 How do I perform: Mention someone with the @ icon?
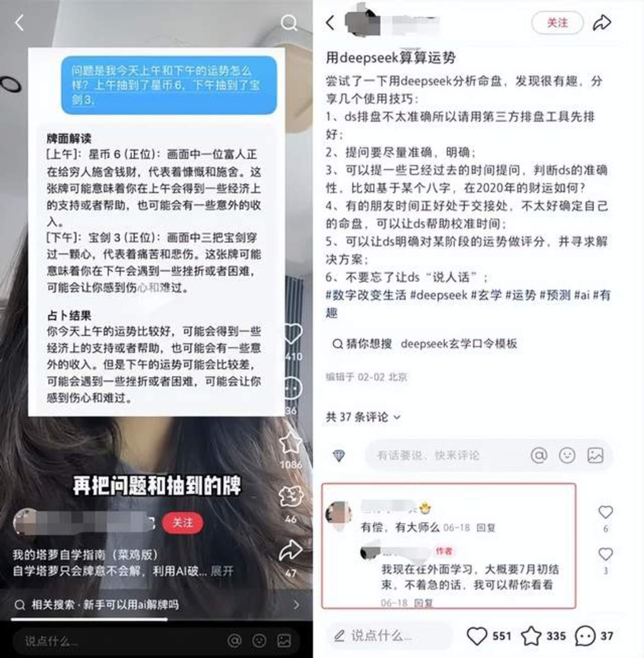coord(539,455)
